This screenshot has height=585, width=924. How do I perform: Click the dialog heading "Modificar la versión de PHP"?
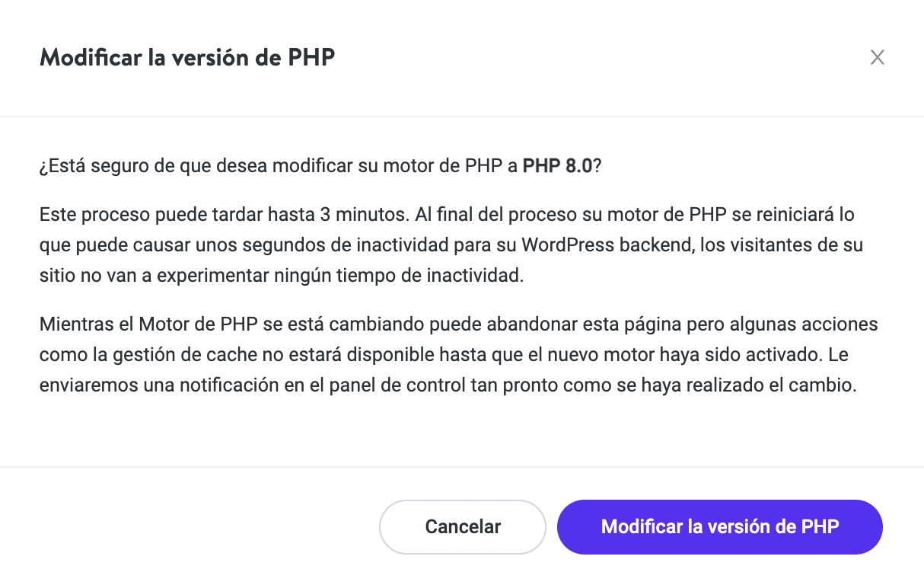[187, 58]
